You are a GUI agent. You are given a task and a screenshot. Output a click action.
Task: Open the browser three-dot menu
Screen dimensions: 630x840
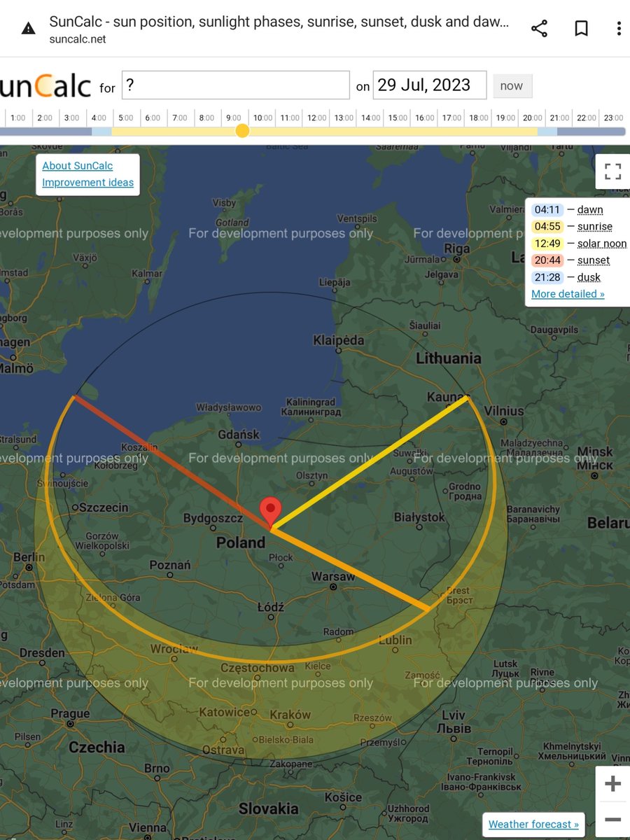point(619,29)
